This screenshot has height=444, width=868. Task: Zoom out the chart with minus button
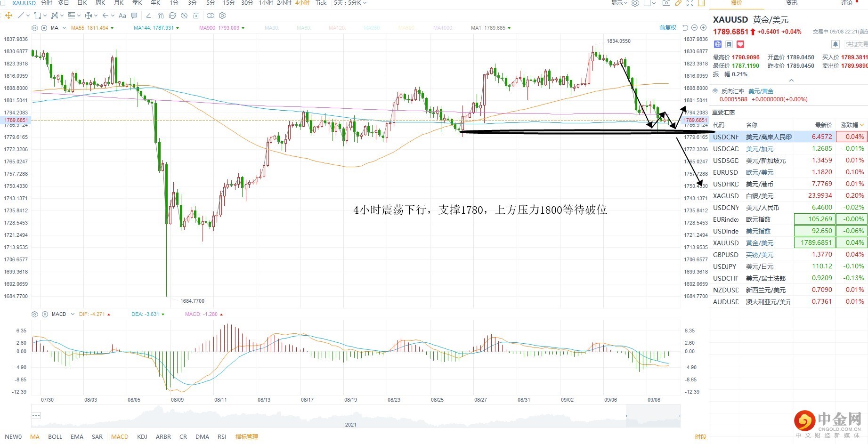click(694, 28)
